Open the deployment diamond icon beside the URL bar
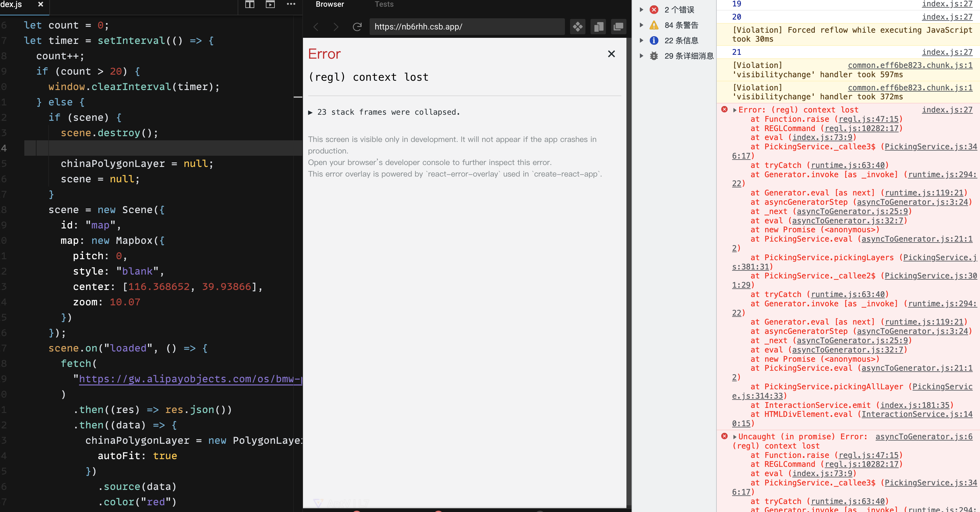Screen dimensions: 980x512 (577, 27)
